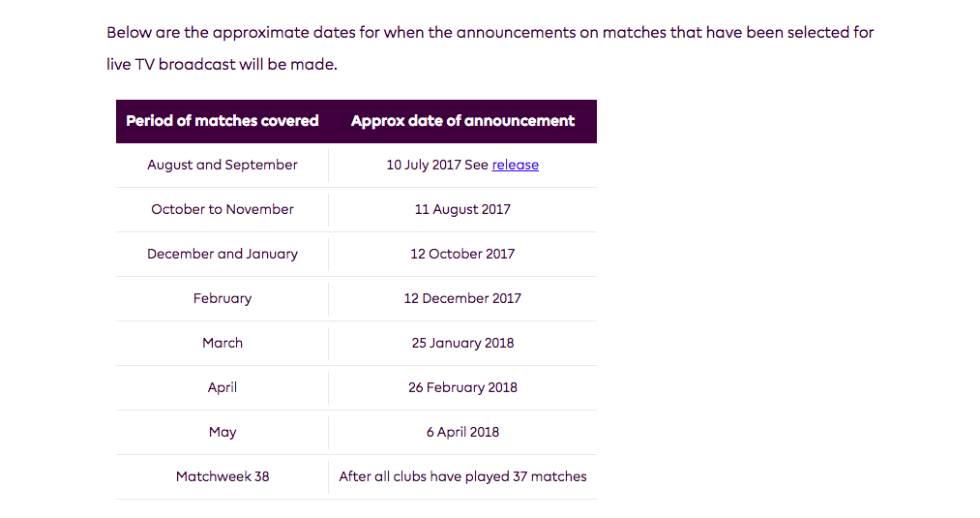980x518 pixels.
Task: Click the 'March' period cell
Action: (x=223, y=343)
